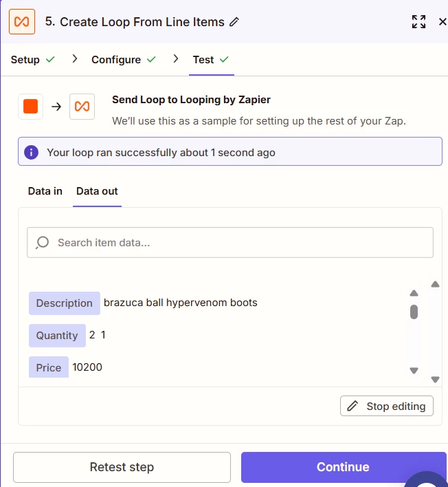Viewport: 448px width, 487px height.
Task: Click Retest step button
Action: (x=122, y=467)
